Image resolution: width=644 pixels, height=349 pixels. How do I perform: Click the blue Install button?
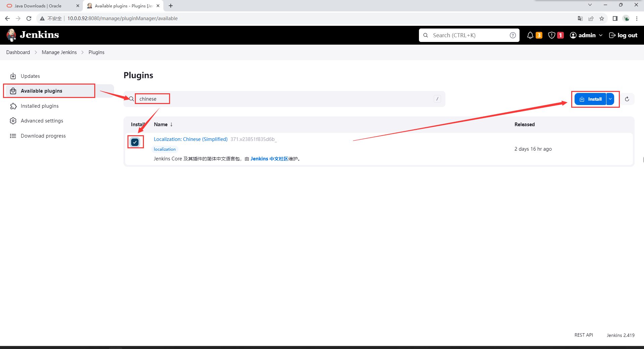591,99
